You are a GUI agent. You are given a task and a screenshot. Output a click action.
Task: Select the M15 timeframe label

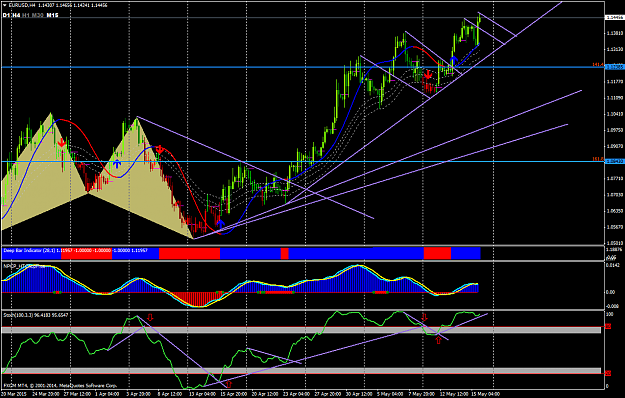click(52, 15)
